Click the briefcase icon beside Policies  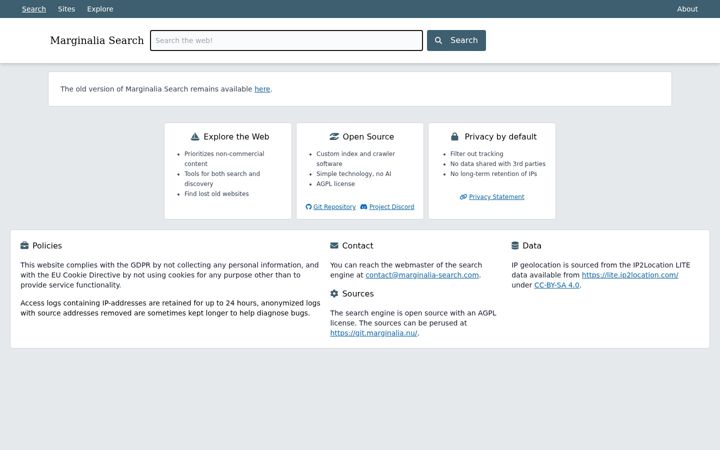click(24, 246)
